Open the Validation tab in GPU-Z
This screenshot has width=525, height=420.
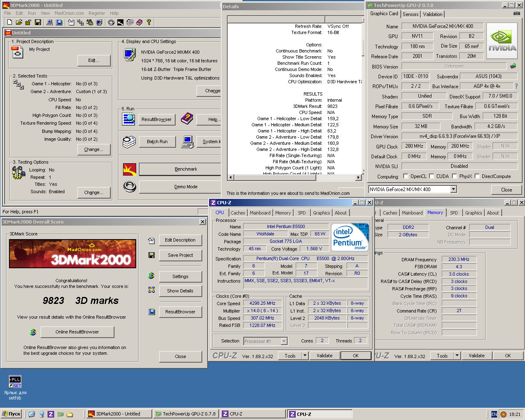click(433, 14)
